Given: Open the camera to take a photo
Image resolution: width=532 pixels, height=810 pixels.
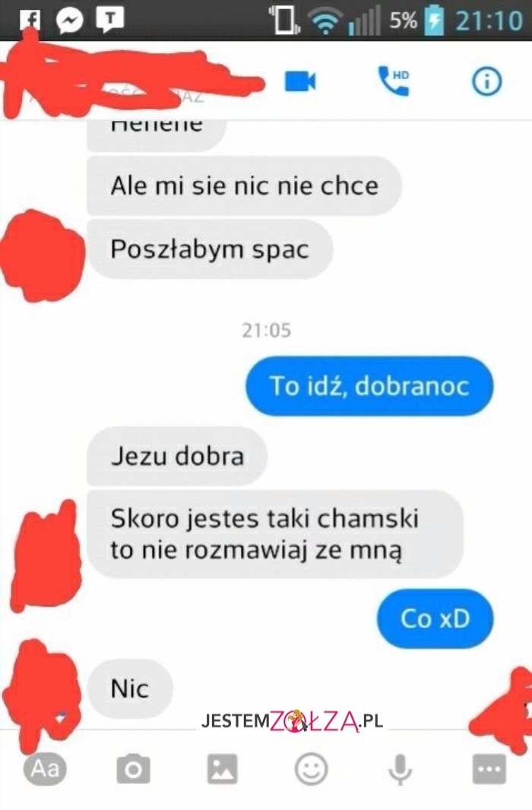Looking at the screenshot, I should [133, 769].
